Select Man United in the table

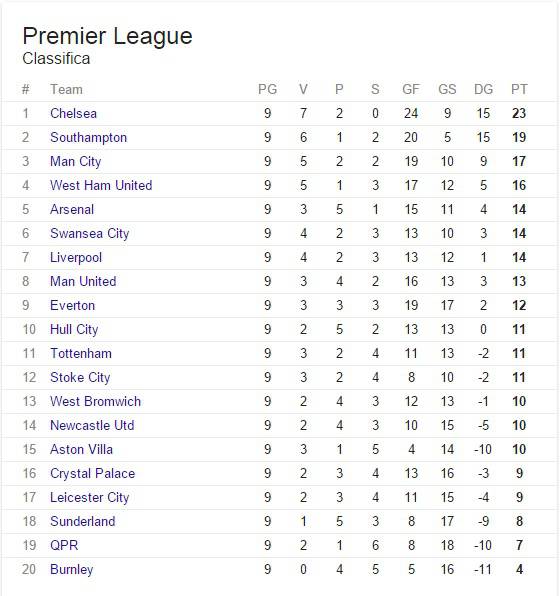[83, 281]
